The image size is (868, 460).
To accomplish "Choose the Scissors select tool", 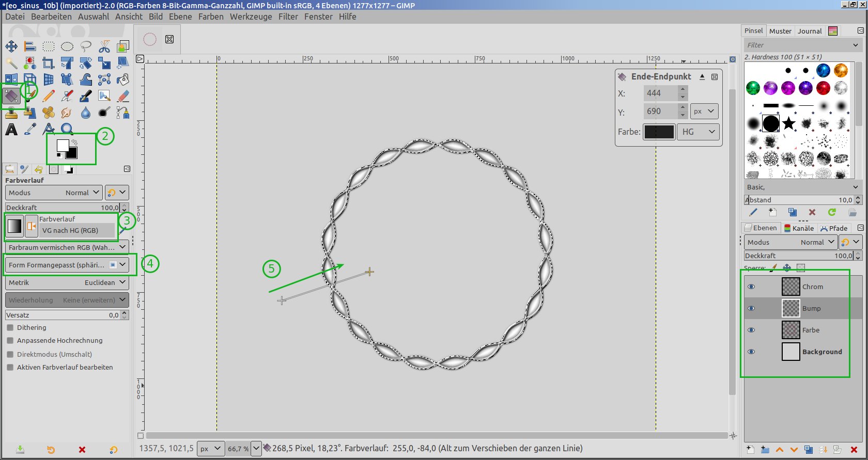I will [104, 47].
